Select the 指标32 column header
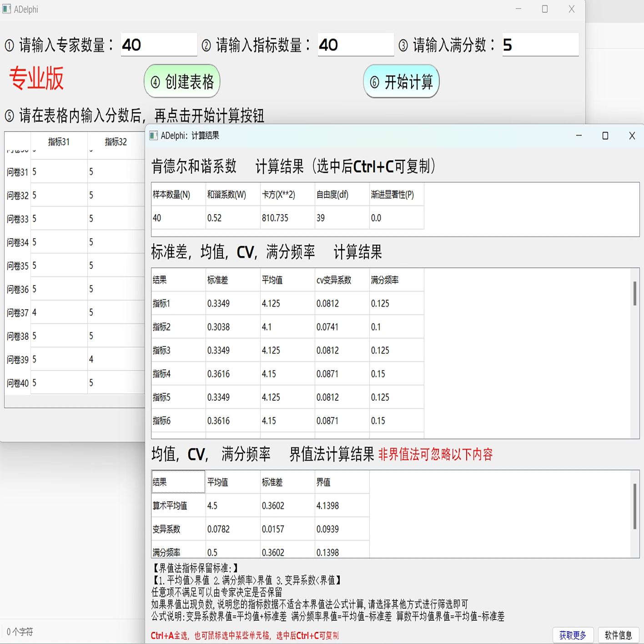Viewport: 644px width, 644px height. point(116,142)
